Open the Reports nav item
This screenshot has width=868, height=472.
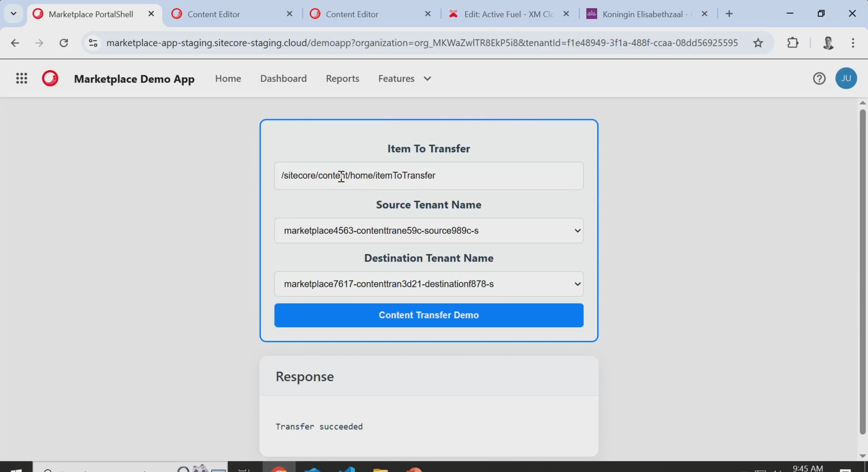342,78
